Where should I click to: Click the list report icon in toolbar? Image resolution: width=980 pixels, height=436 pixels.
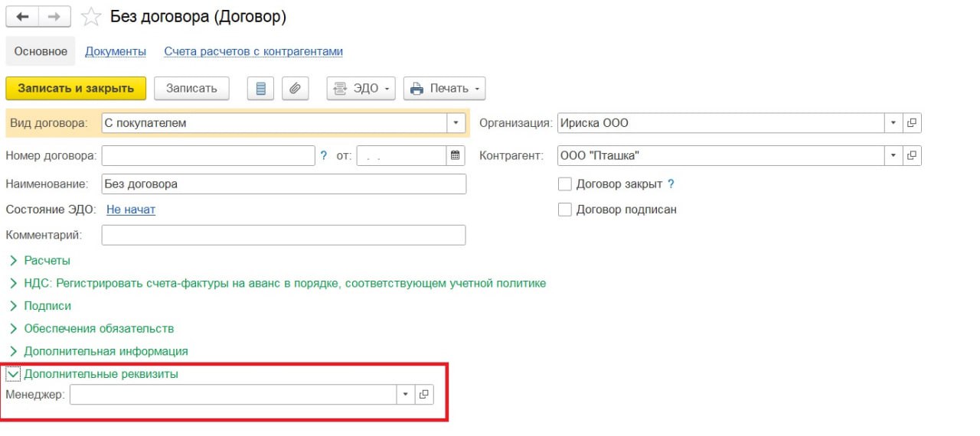[x=260, y=89]
